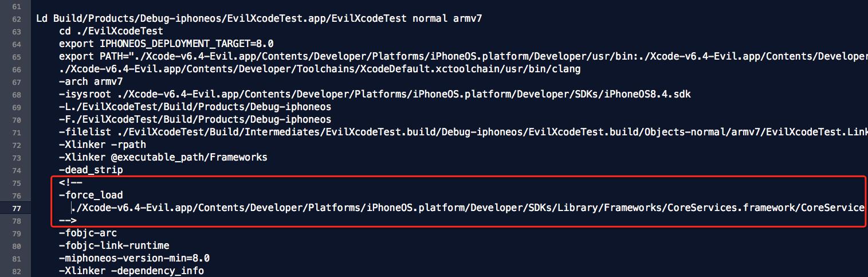Click the -Xlinker -dependency_info line
Screen dimensions: 868x277
point(131,271)
